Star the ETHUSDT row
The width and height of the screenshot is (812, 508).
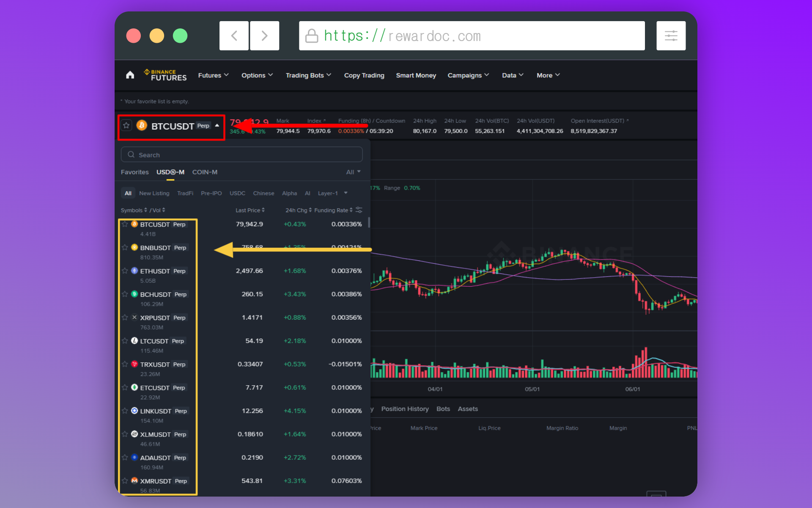coord(125,271)
